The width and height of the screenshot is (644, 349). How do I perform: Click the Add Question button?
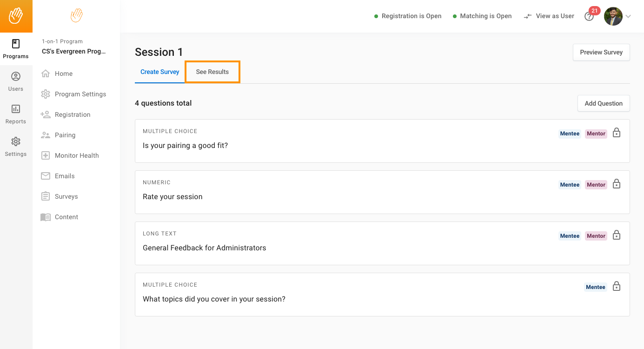tap(604, 103)
